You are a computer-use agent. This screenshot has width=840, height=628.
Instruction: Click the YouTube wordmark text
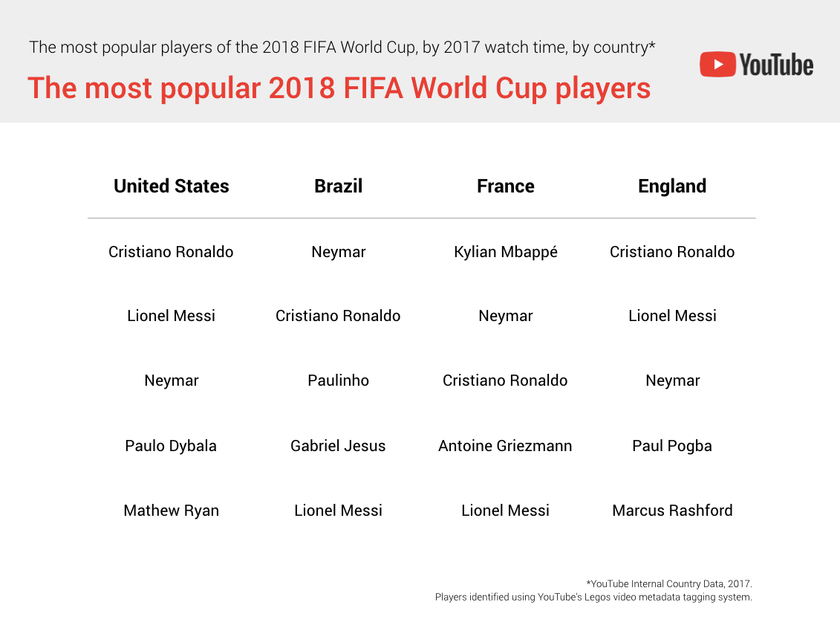[x=776, y=65]
